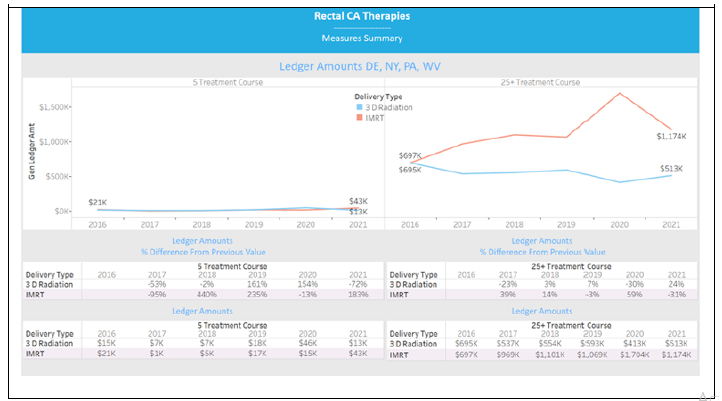Screen dimensions: 722x401
Task: Click the '$21K' label in the 5 Treatment chart
Action: [98, 202]
